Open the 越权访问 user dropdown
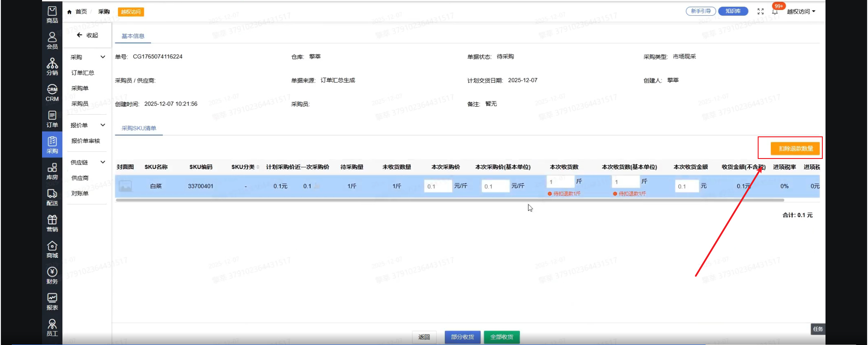The width and height of the screenshot is (868, 345). click(801, 12)
